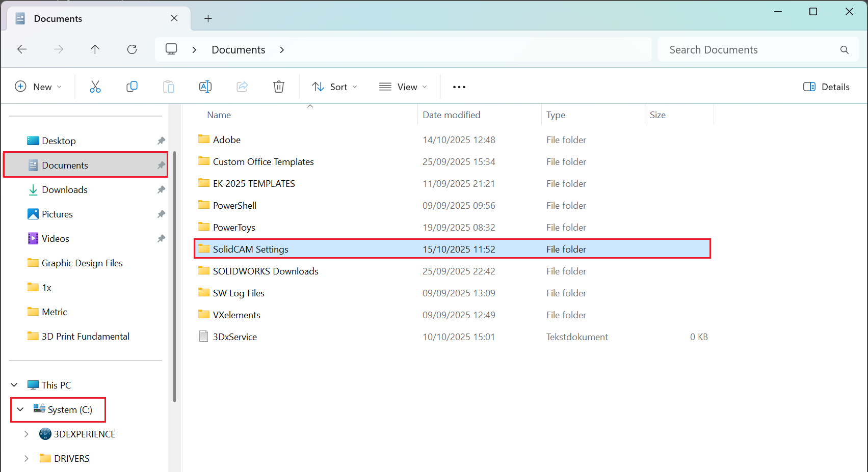Open the View options dropdown

403,87
